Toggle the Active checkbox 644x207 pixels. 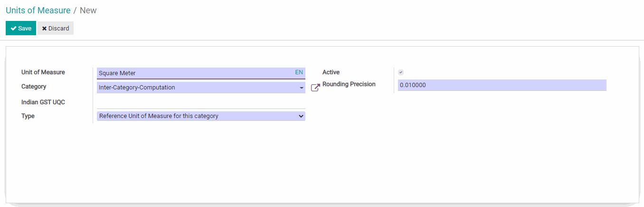point(401,72)
